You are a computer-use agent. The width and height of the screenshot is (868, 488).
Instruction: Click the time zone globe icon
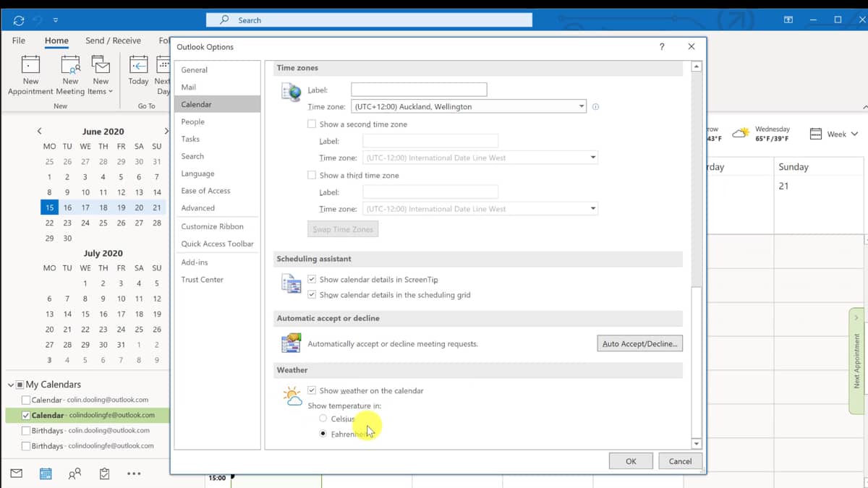click(x=292, y=93)
